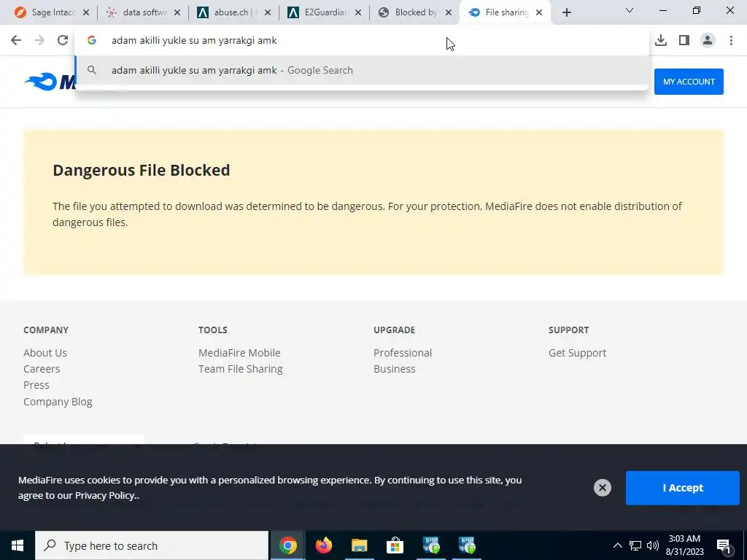Reload the page with the refresh icon

pos(63,41)
